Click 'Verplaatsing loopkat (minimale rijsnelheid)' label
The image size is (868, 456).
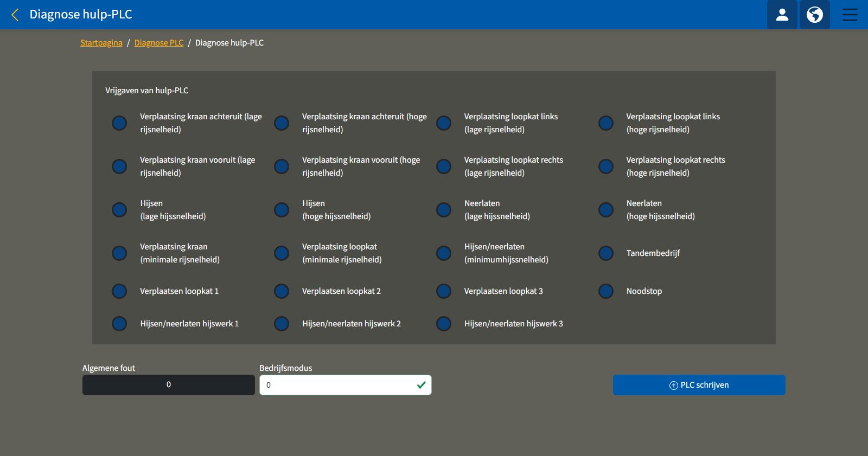[342, 253]
